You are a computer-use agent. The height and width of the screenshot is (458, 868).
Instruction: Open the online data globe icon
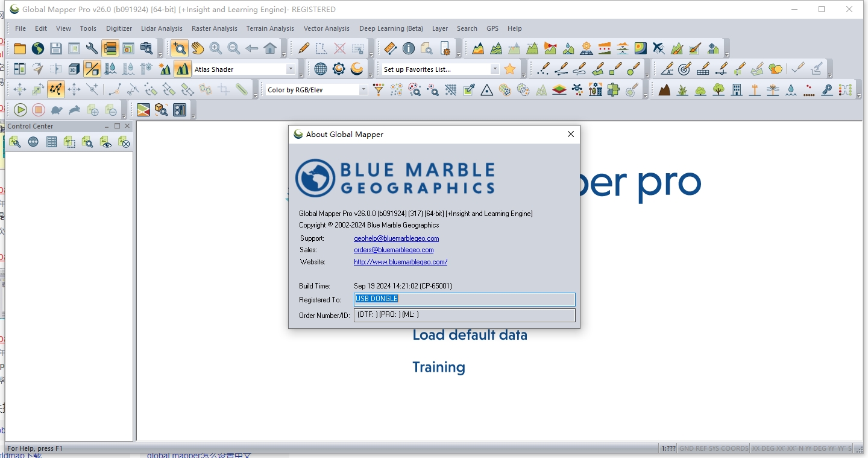point(38,49)
